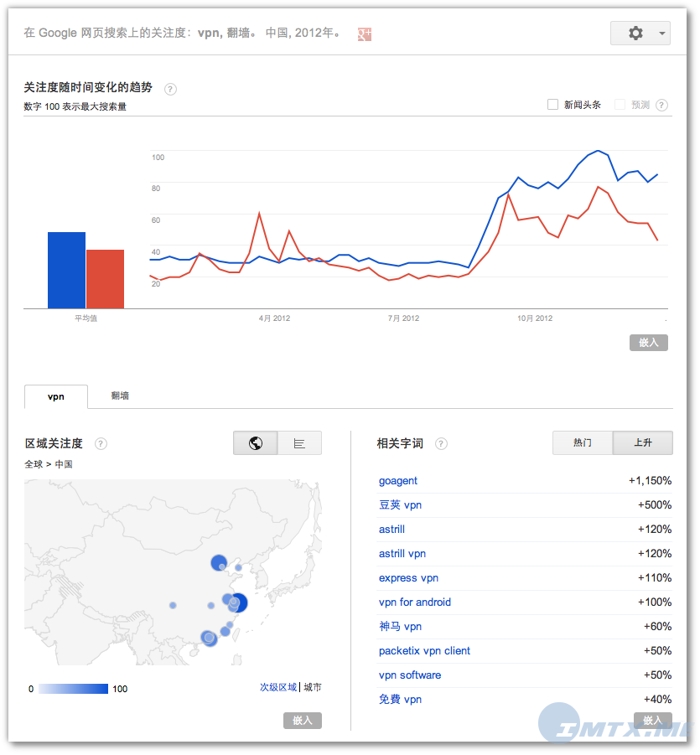Screen dimensions: 700x755
Task: Click the 平均值 label under the bars
Action: (86, 318)
